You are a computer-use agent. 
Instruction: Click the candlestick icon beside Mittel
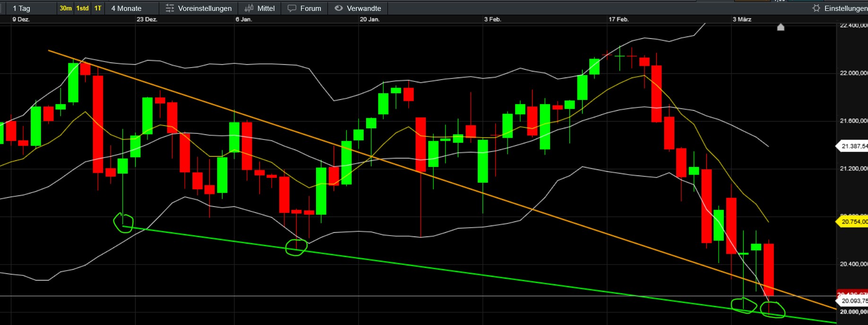point(249,8)
